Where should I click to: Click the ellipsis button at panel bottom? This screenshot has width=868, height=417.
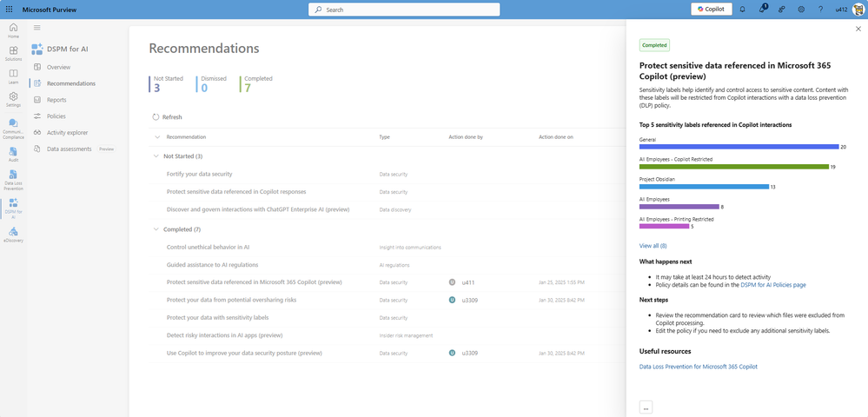646,407
